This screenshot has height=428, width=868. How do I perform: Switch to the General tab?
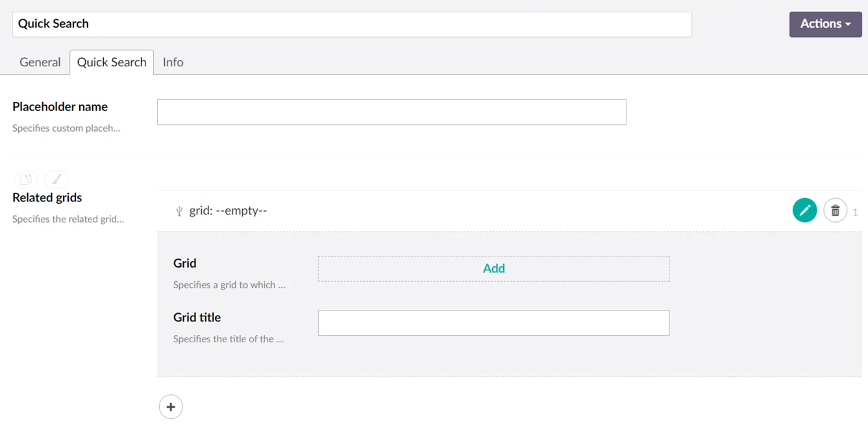point(40,62)
